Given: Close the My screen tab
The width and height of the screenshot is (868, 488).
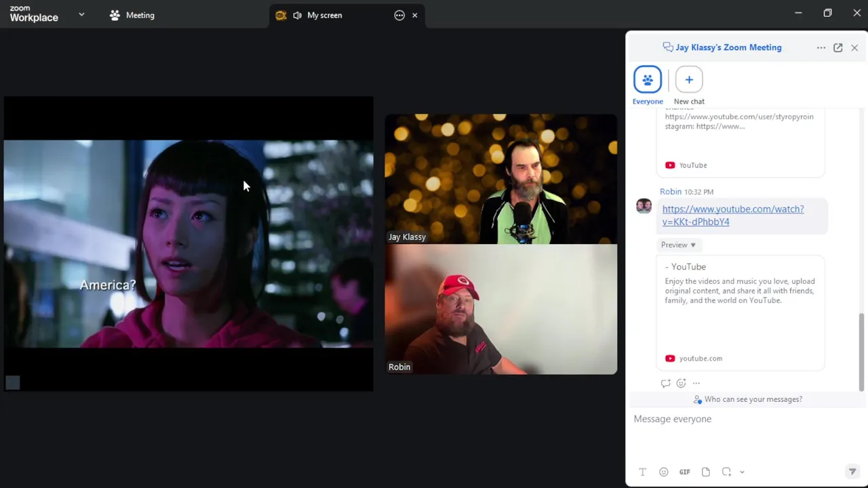Looking at the screenshot, I should [415, 15].
